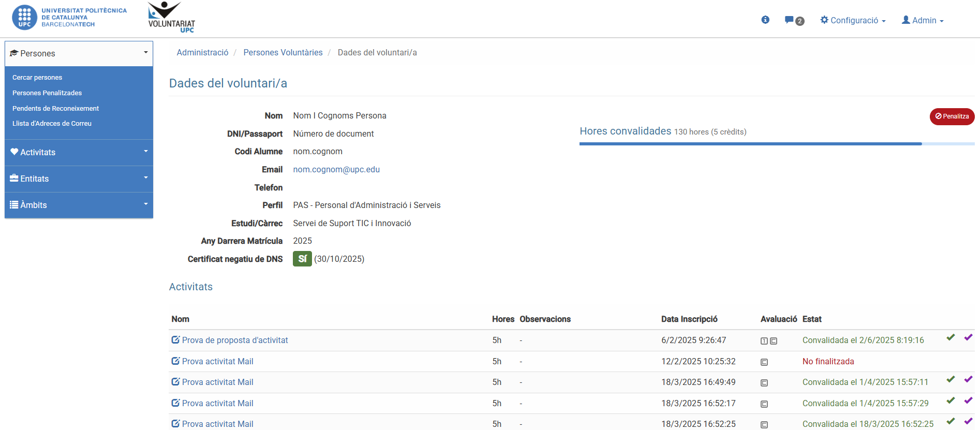980x430 pixels.
Task: Open the messages speech bubble icon
Action: click(789, 20)
